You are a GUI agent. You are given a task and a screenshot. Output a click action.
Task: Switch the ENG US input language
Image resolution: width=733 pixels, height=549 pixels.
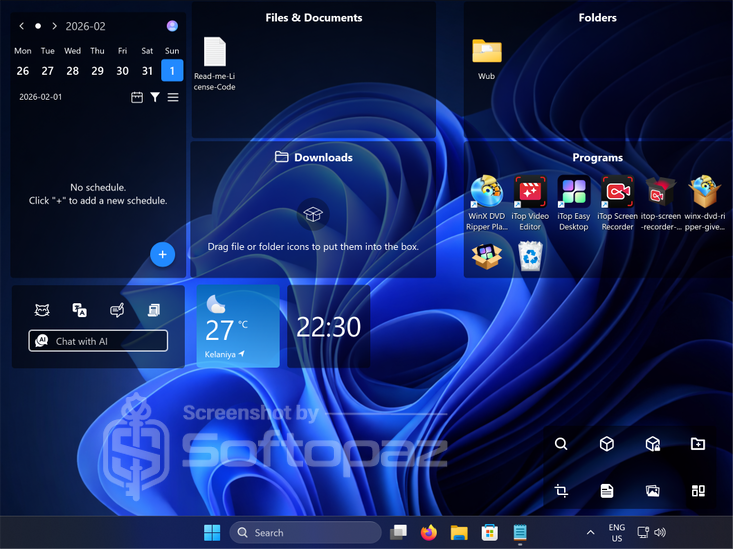click(617, 533)
